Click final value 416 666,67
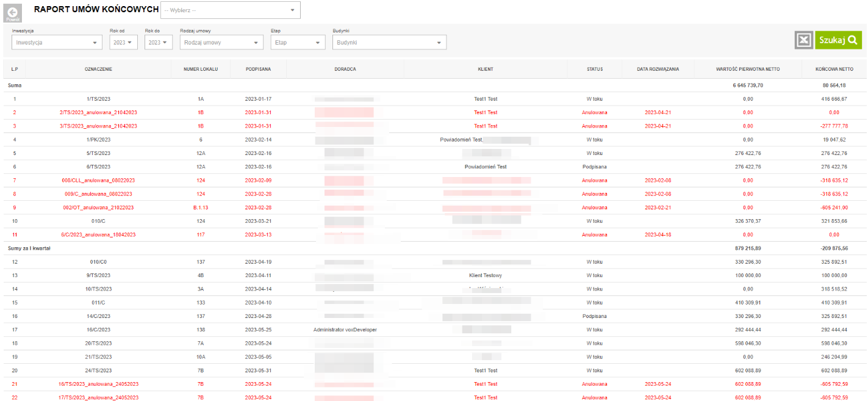The height and width of the screenshot is (401, 868). tap(834, 99)
